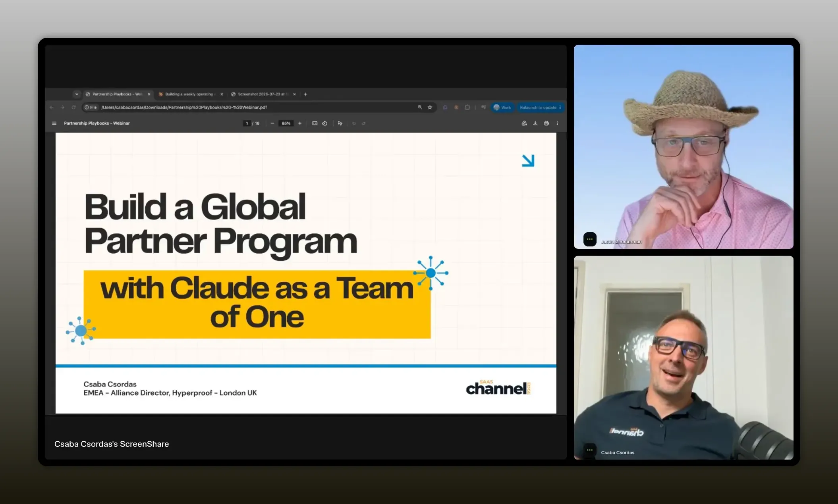The height and width of the screenshot is (504, 838).
Task: Click the "Justin Zimmerman" name label
Action: tap(621, 242)
